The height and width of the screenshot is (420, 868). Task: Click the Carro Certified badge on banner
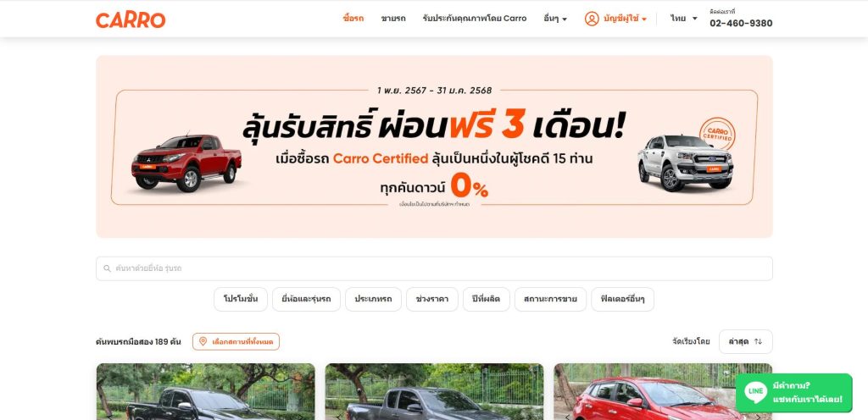pos(717,135)
